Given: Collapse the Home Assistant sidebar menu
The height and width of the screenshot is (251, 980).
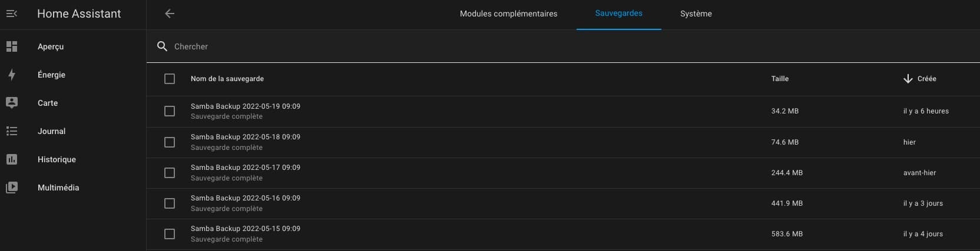Looking at the screenshot, I should 12,14.
